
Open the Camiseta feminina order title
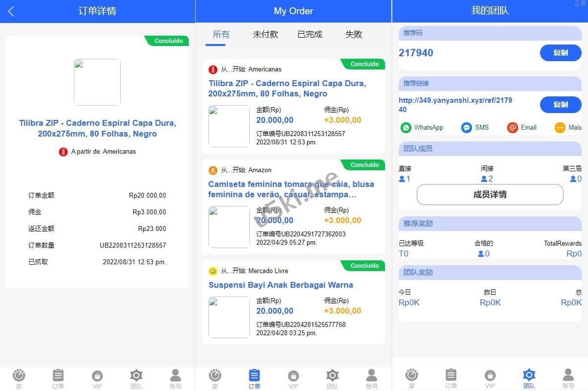pos(291,189)
